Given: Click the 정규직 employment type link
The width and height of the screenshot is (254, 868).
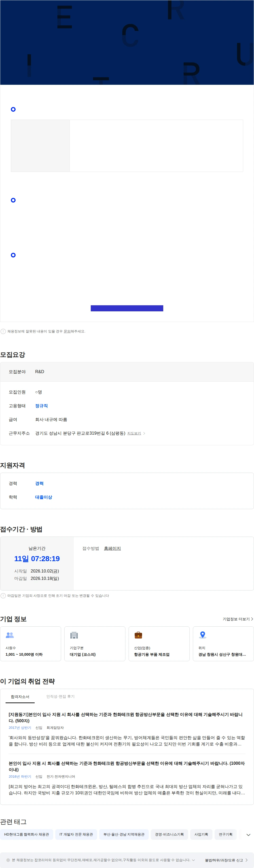Looking at the screenshot, I should (41, 406).
